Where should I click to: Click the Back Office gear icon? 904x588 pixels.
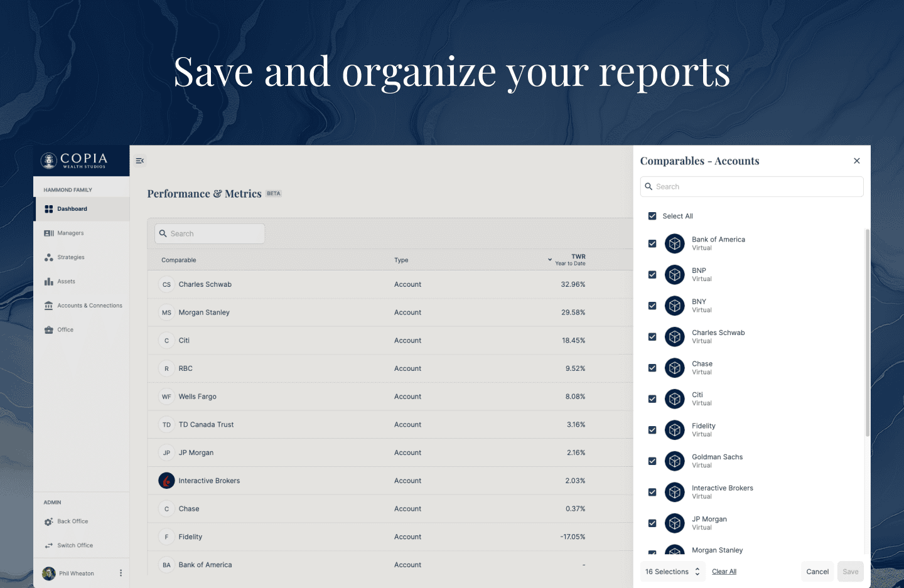click(49, 521)
